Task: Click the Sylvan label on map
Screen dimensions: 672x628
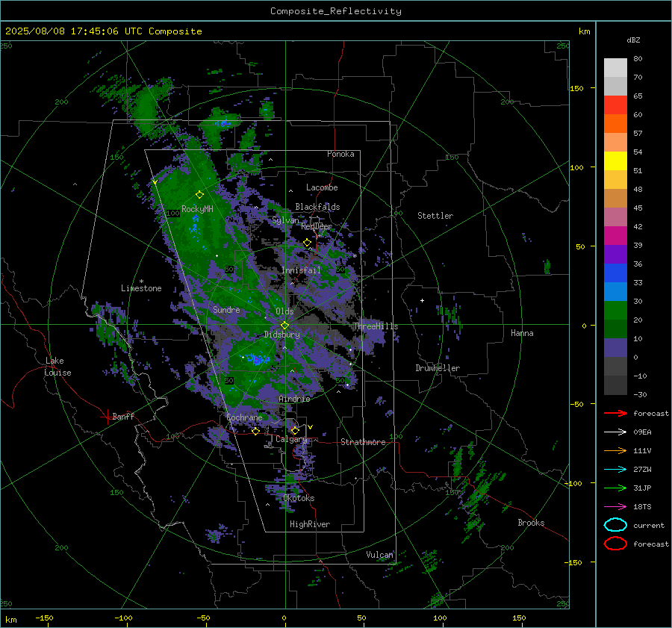Action: pos(285,220)
